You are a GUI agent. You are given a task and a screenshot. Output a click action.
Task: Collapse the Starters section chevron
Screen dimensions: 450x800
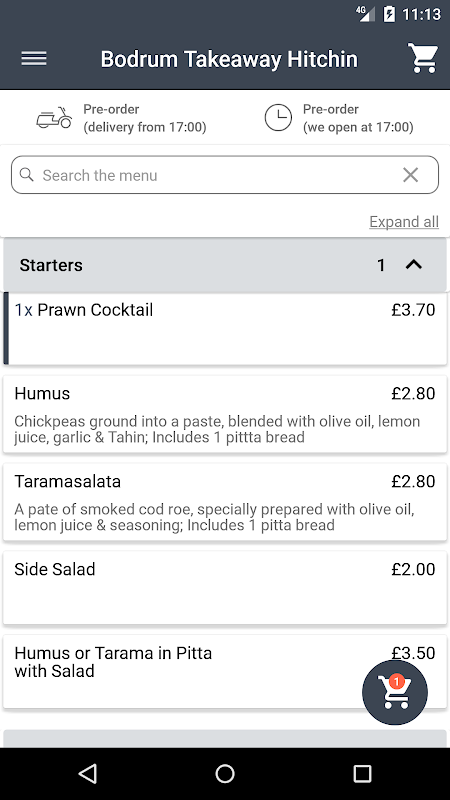(414, 265)
